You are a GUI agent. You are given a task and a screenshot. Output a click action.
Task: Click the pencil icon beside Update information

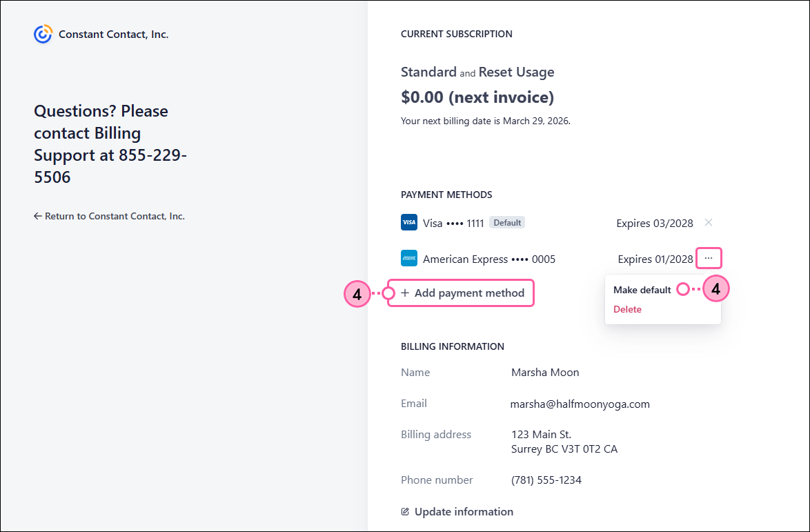point(404,511)
